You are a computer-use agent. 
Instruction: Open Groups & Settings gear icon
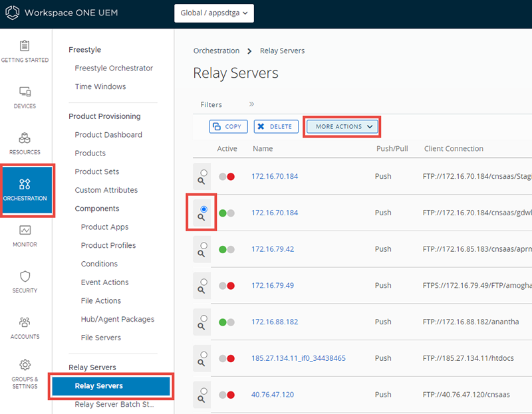pyautogui.click(x=25, y=365)
